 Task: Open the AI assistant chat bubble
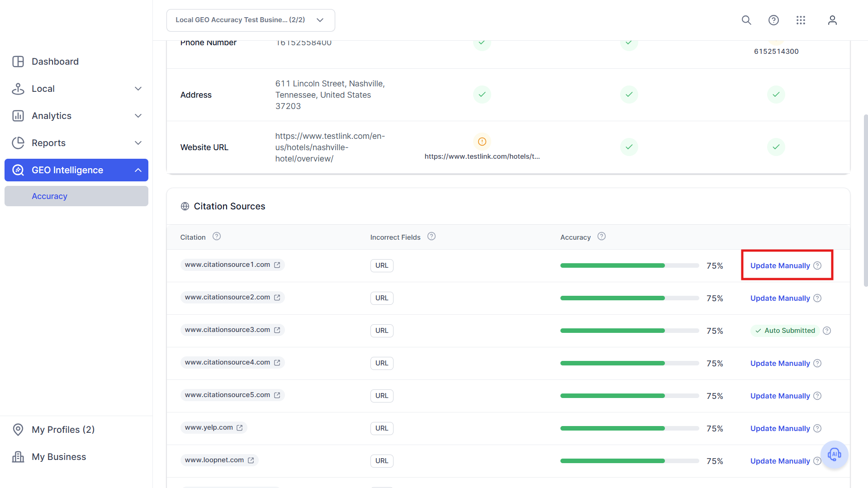pos(834,454)
